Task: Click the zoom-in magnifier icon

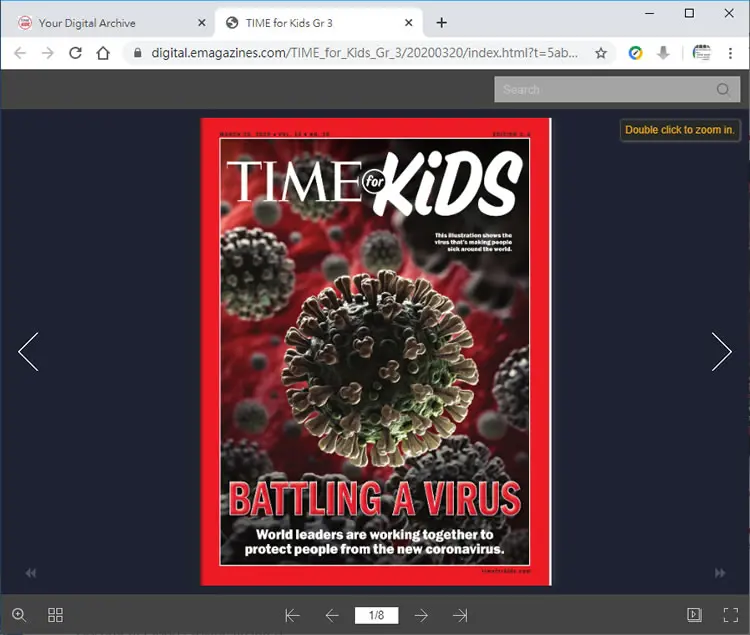Action: tap(19, 614)
